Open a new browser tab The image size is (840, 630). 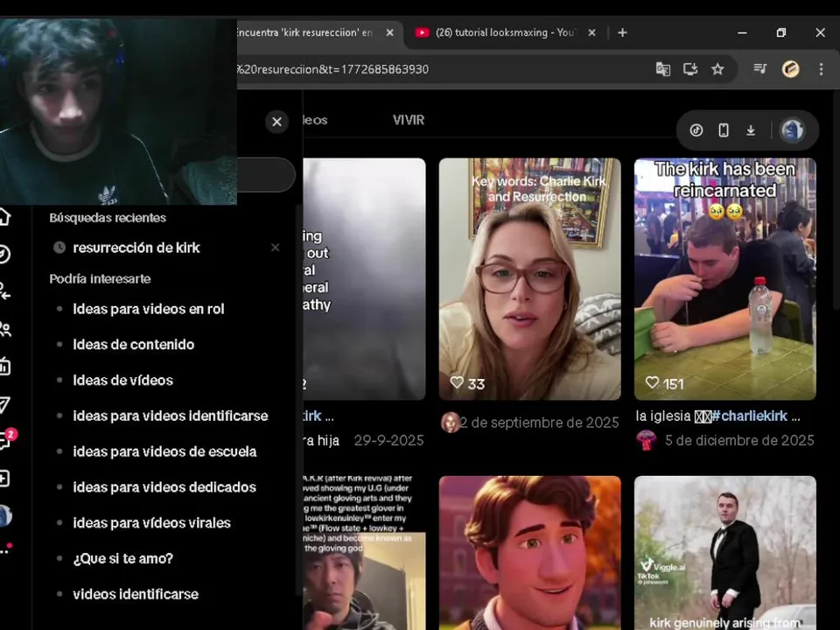(622, 32)
